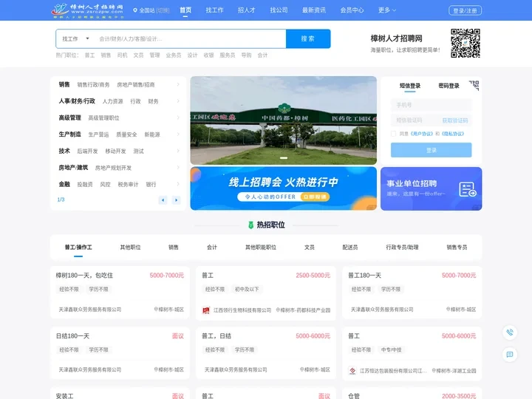The image size is (532, 399).
Task: Click hot keyword 业务员
Action: (174, 55)
